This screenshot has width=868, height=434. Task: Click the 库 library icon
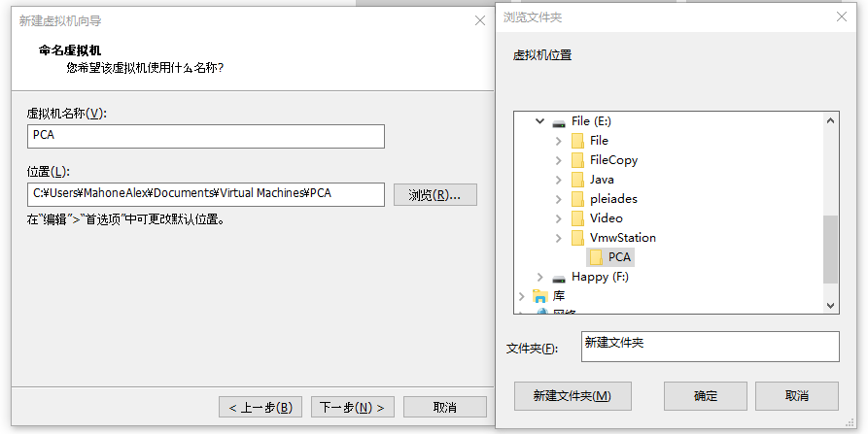click(539, 296)
